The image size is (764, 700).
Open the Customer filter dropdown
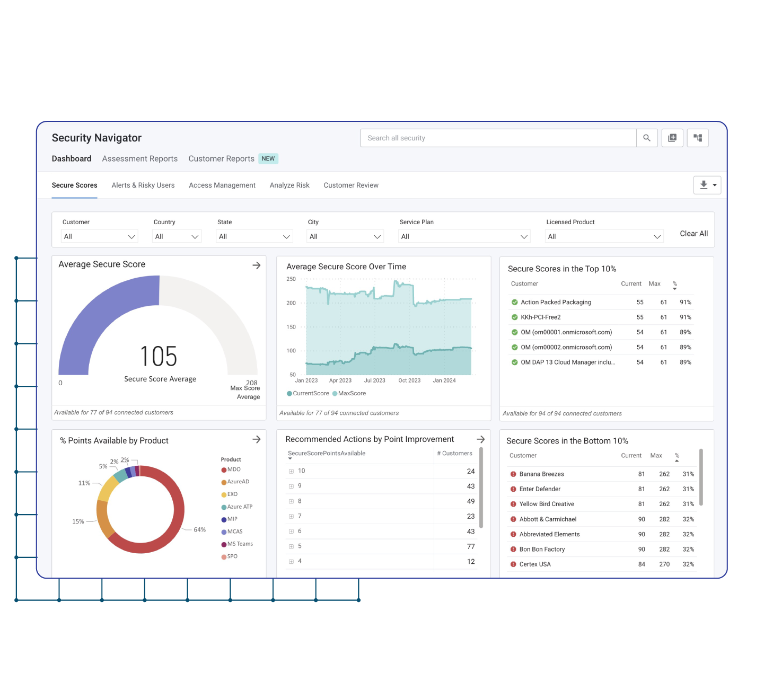pos(100,236)
